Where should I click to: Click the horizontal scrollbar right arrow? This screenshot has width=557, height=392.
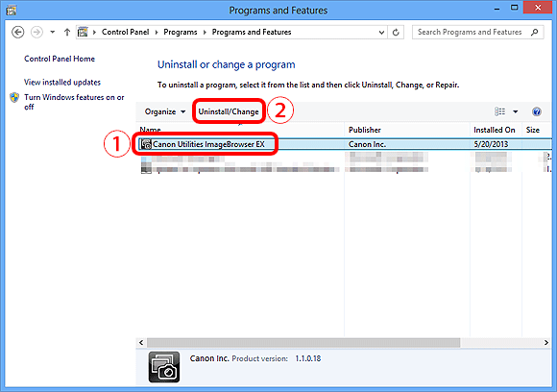[546, 343]
